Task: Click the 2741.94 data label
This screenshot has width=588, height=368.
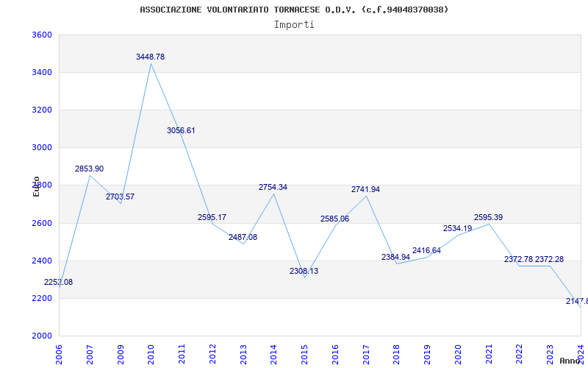Action: click(365, 190)
